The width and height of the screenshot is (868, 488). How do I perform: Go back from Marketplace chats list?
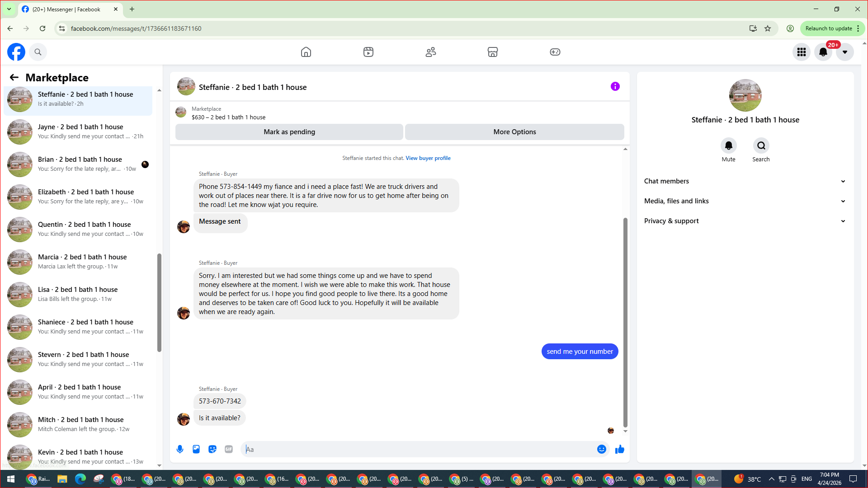pos(14,78)
